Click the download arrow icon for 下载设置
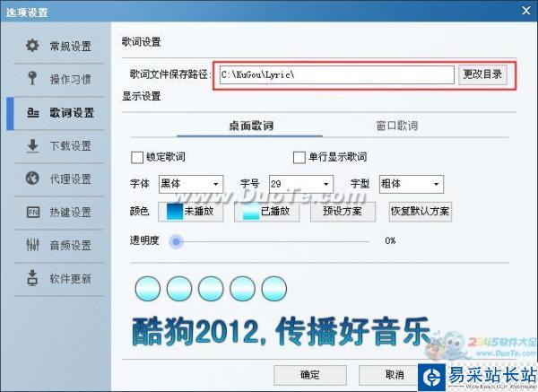 (32, 146)
